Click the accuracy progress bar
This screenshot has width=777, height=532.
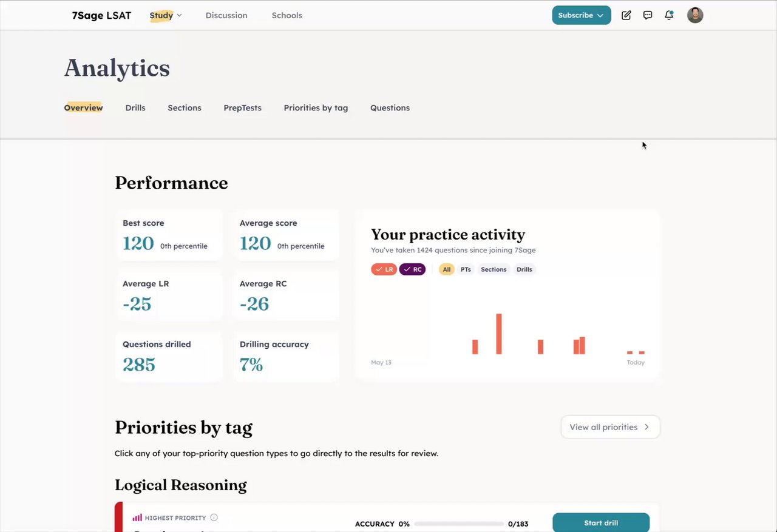pos(459,524)
